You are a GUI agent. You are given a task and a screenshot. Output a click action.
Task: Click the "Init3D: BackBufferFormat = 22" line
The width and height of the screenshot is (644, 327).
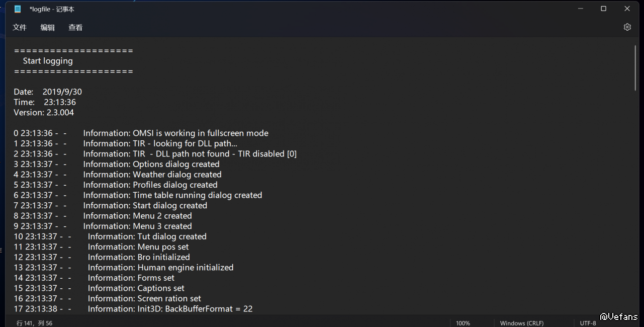pyautogui.click(x=195, y=309)
